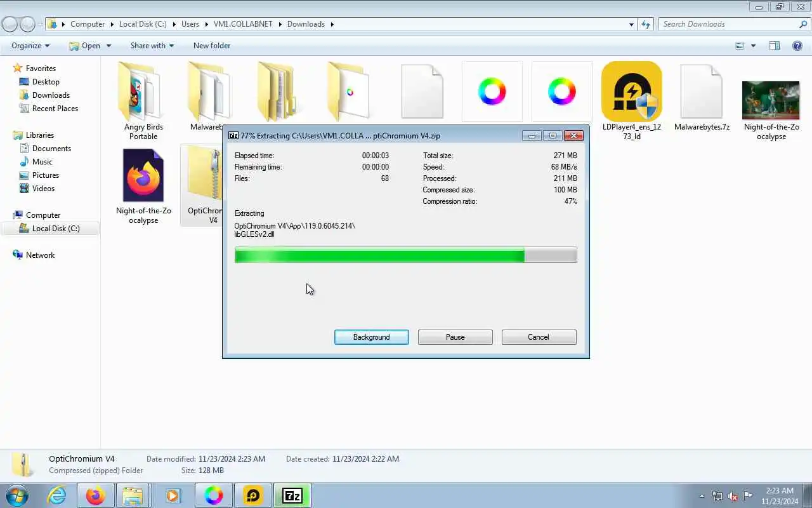The height and width of the screenshot is (508, 812).
Task: Expand the view options dropdown arrow
Action: [754, 46]
